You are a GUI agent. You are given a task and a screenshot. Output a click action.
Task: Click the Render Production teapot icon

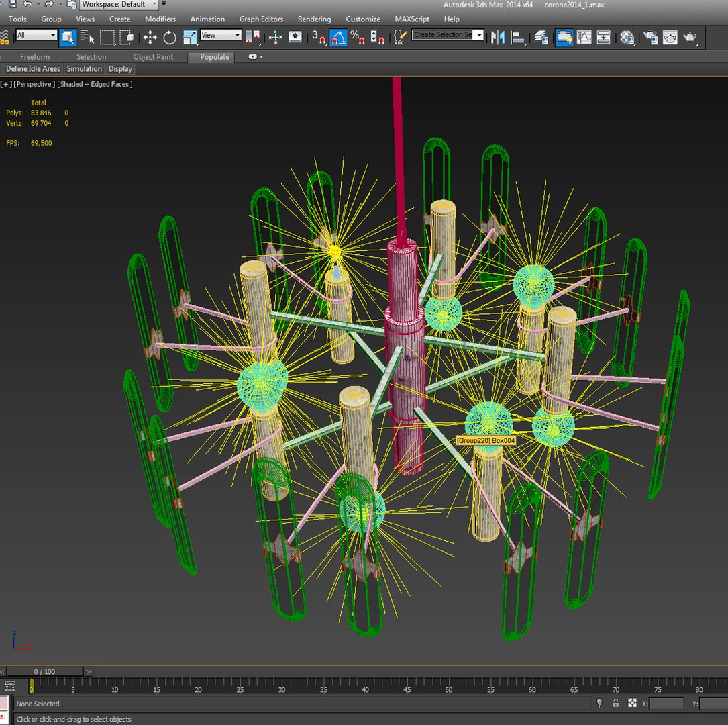click(690, 37)
